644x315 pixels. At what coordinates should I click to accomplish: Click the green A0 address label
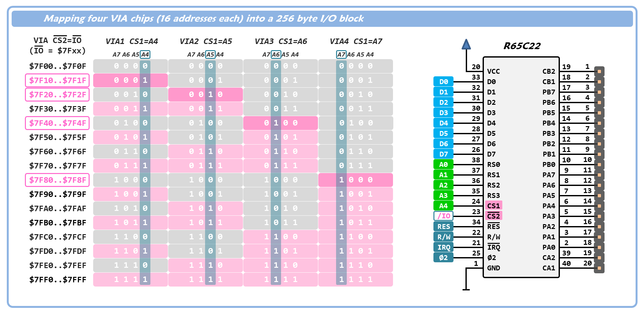(x=443, y=165)
